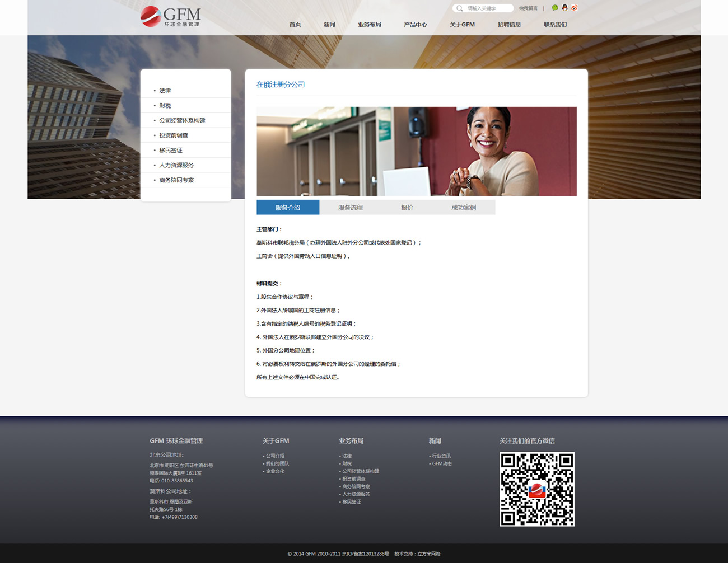728x563 pixels.
Task: Click the GFM logo
Action: [x=170, y=17]
